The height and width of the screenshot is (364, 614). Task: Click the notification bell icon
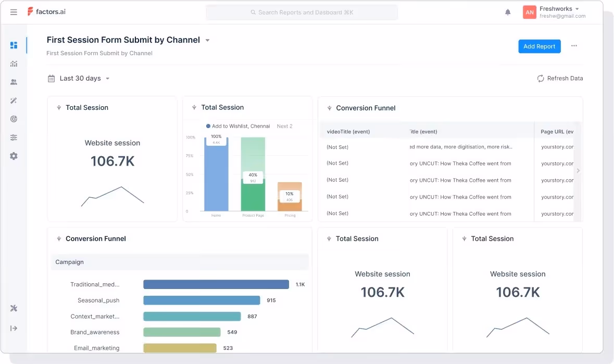(508, 12)
